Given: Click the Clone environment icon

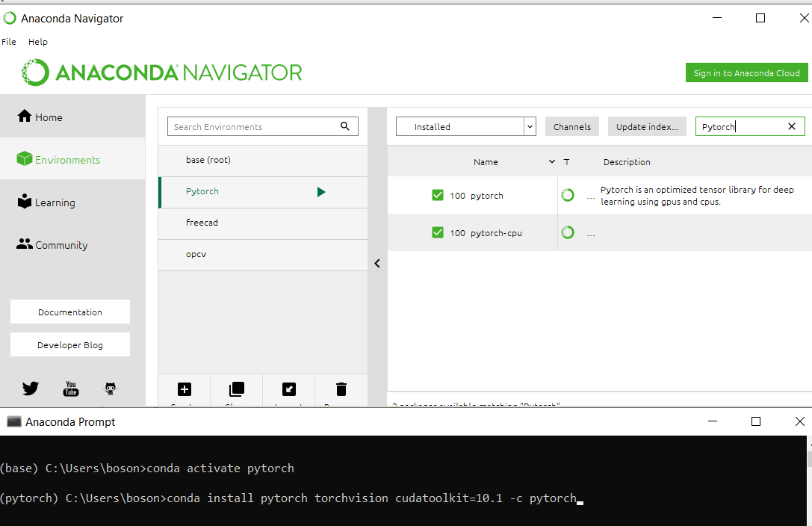Looking at the screenshot, I should [x=237, y=389].
